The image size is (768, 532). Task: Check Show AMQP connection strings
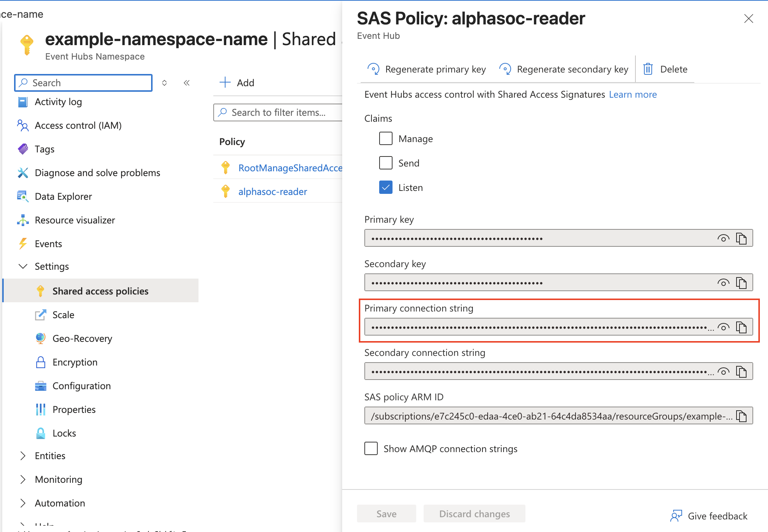coord(371,448)
